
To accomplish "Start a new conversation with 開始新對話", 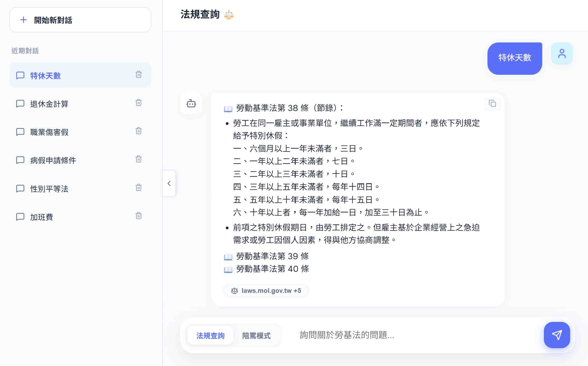I will tap(80, 20).
